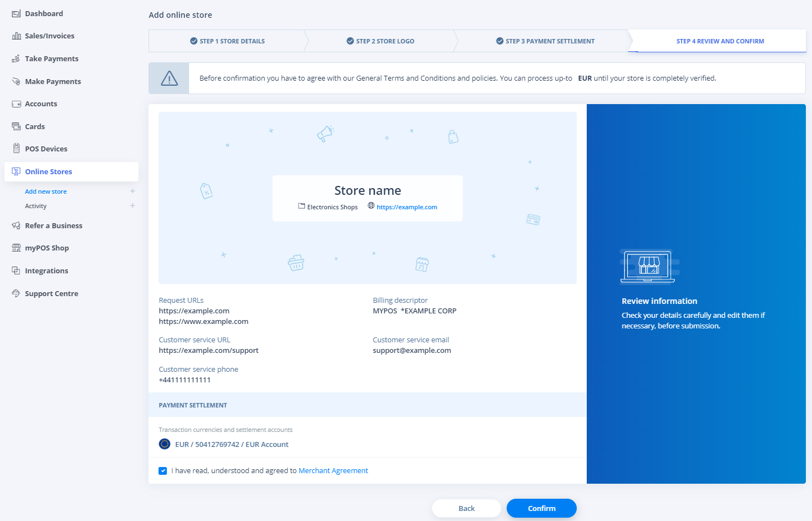This screenshot has width=812, height=521.
Task: Click the Accounts wallet icon
Action: click(x=16, y=104)
